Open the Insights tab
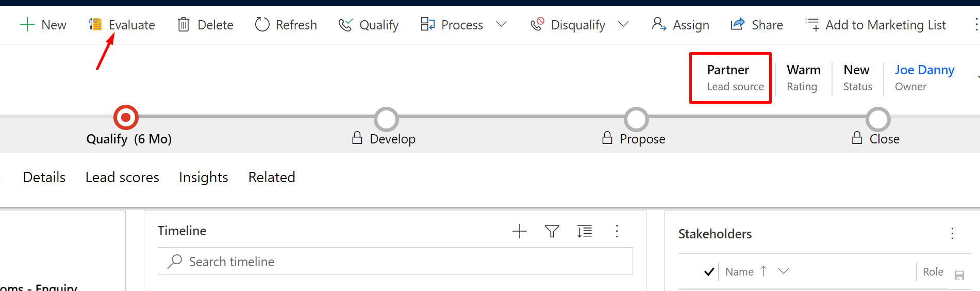 pyautogui.click(x=204, y=177)
